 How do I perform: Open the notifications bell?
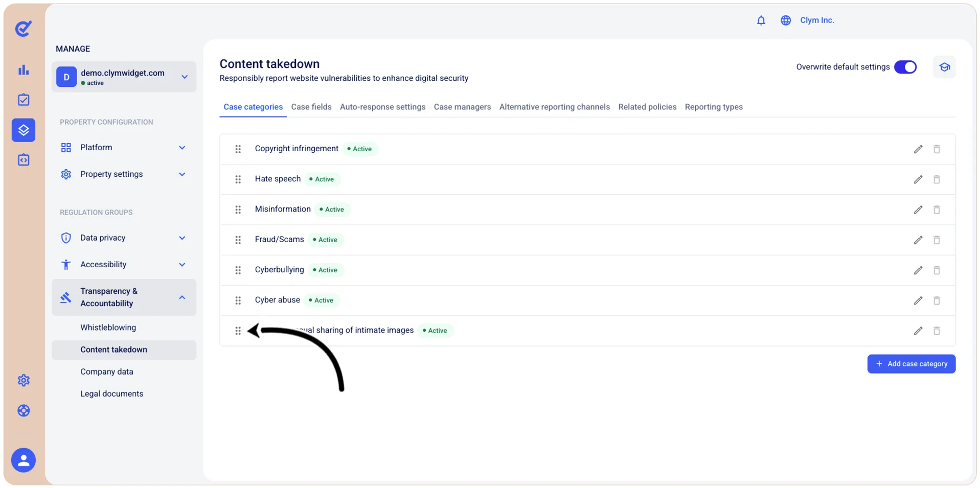[x=761, y=20]
